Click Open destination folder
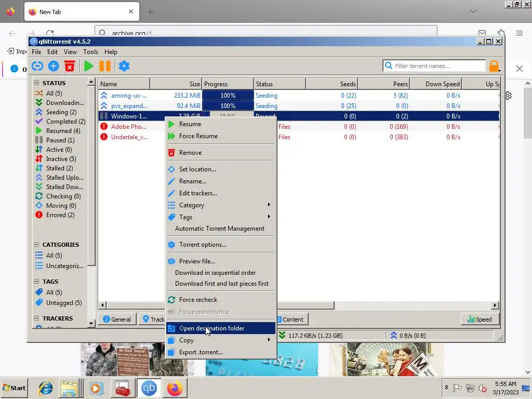Screen dimensions: 532x399 pyautogui.click(x=221, y=328)
